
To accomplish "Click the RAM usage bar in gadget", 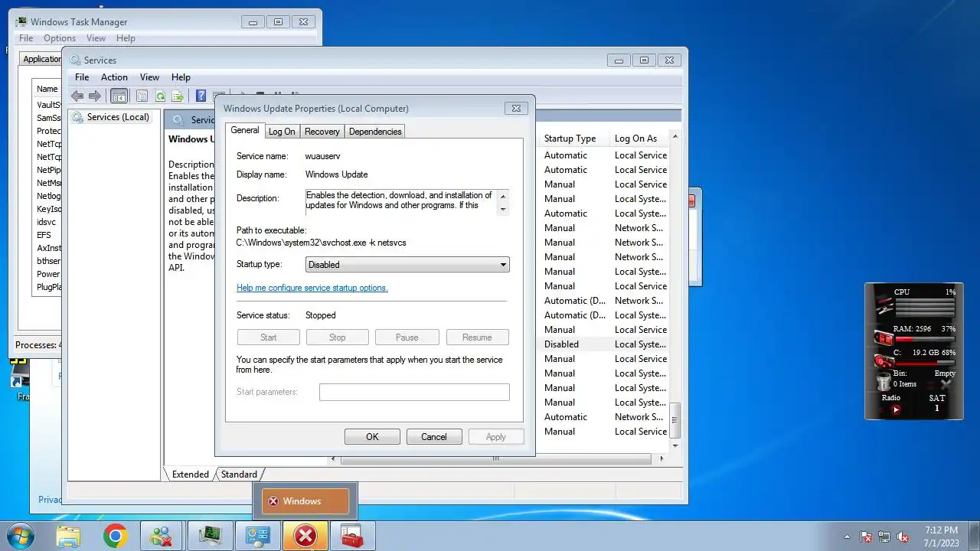I will [x=925, y=338].
